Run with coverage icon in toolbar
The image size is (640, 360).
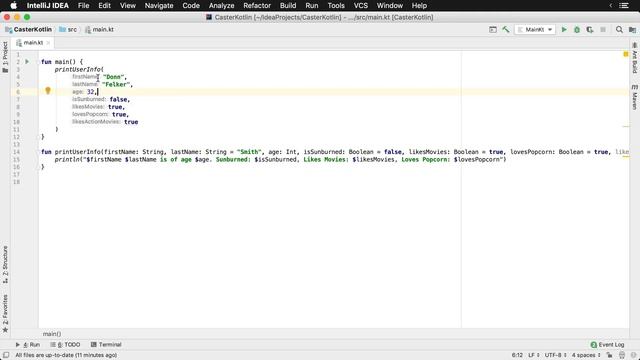590,29
